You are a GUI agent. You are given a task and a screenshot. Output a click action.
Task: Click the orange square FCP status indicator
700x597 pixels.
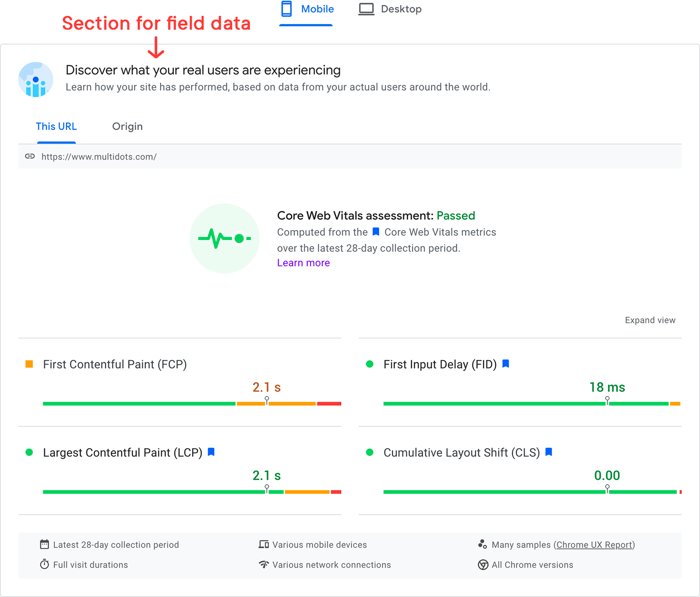[29, 364]
